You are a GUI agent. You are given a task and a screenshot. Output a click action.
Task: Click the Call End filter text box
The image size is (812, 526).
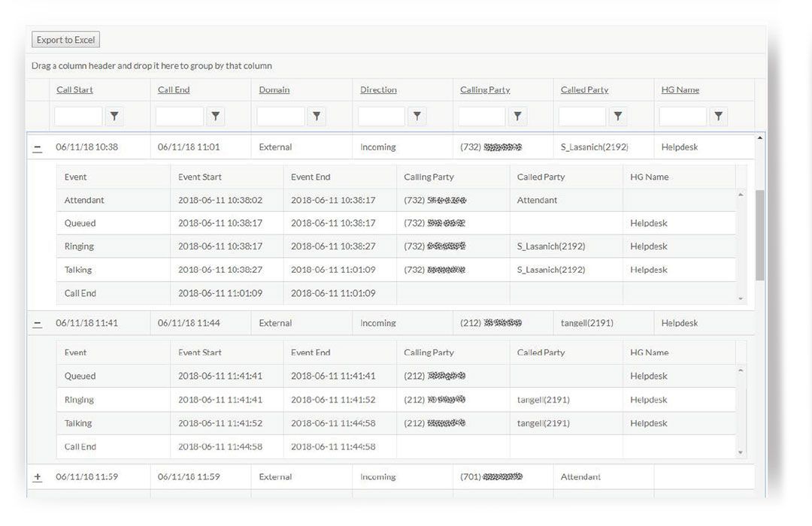coord(180,116)
